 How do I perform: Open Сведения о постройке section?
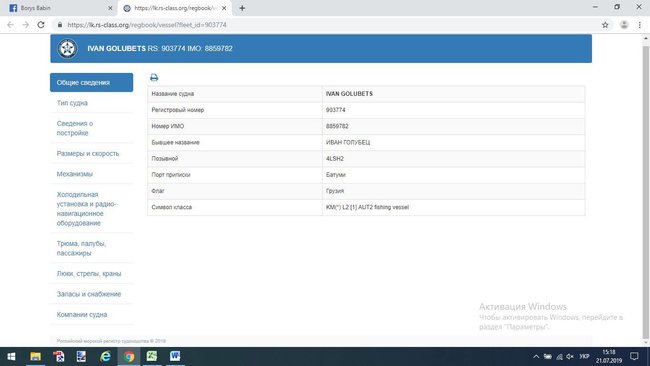tap(92, 128)
